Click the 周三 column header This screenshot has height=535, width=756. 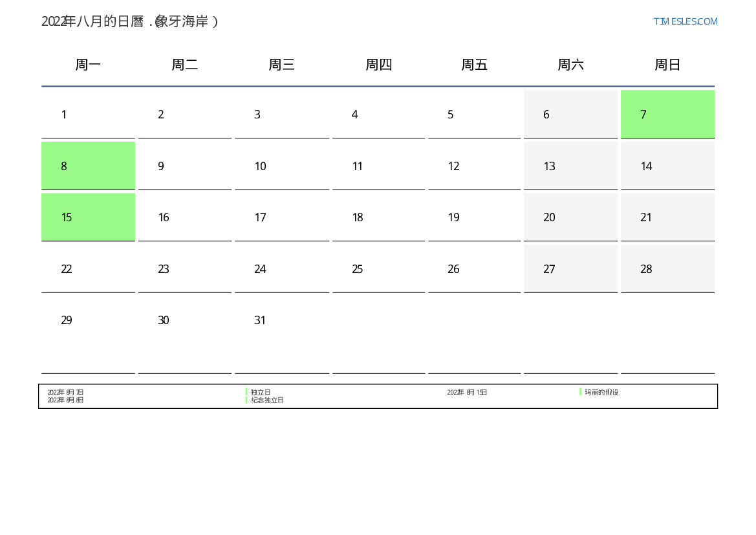(281, 64)
